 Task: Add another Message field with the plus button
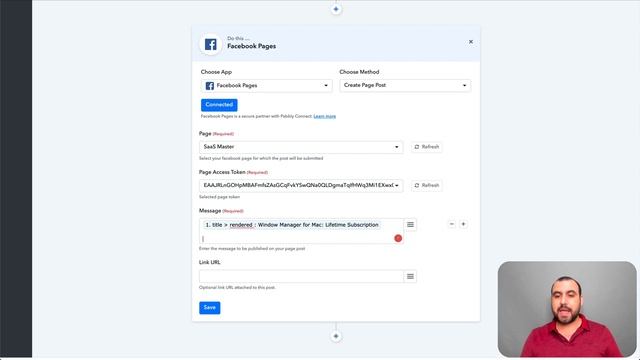463,224
